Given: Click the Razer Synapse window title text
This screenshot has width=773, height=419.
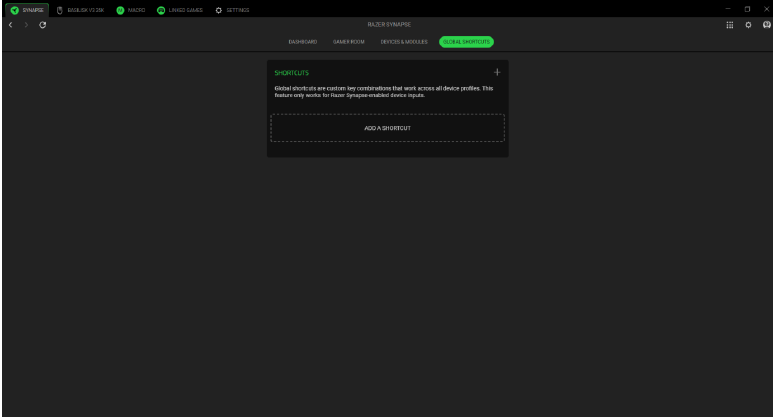Looking at the screenshot, I should pos(389,25).
